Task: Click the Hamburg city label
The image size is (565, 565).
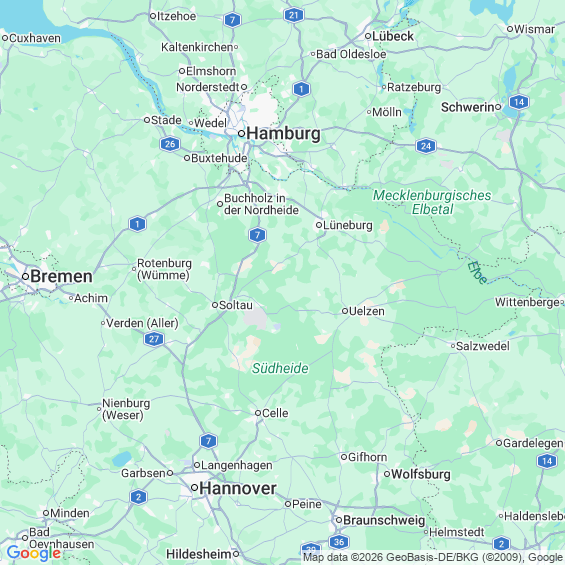Action: [283, 133]
